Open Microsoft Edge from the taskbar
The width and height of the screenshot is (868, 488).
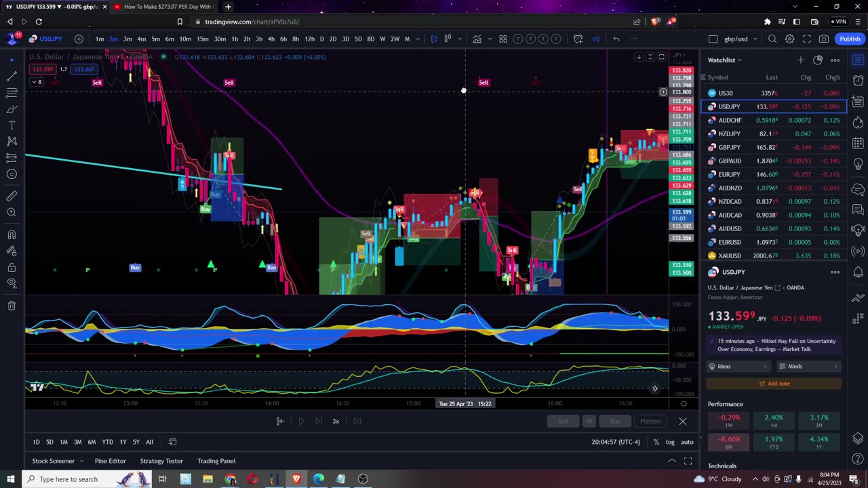(x=319, y=479)
